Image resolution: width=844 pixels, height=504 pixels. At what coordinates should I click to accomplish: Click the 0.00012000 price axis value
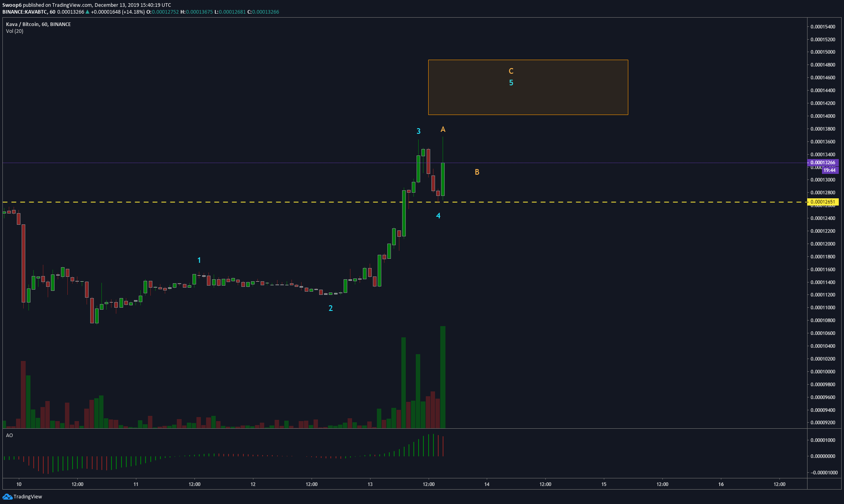click(x=823, y=244)
